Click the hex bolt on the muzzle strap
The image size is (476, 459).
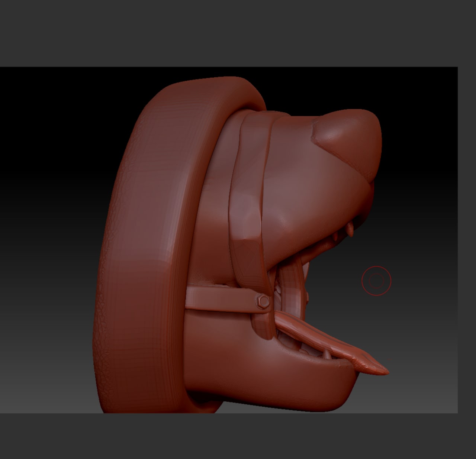[x=263, y=301]
